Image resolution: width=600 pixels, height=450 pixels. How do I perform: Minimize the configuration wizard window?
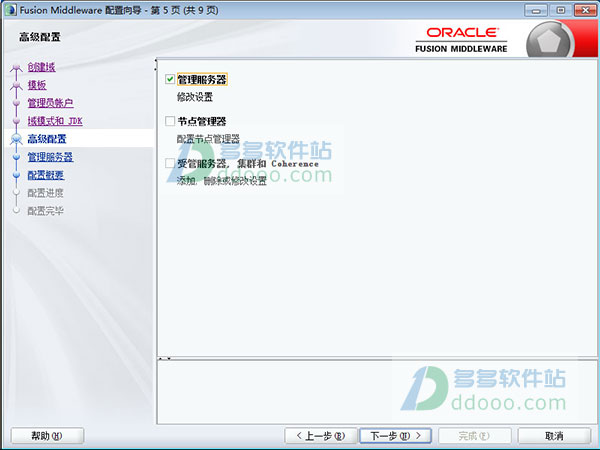pyautogui.click(x=536, y=10)
